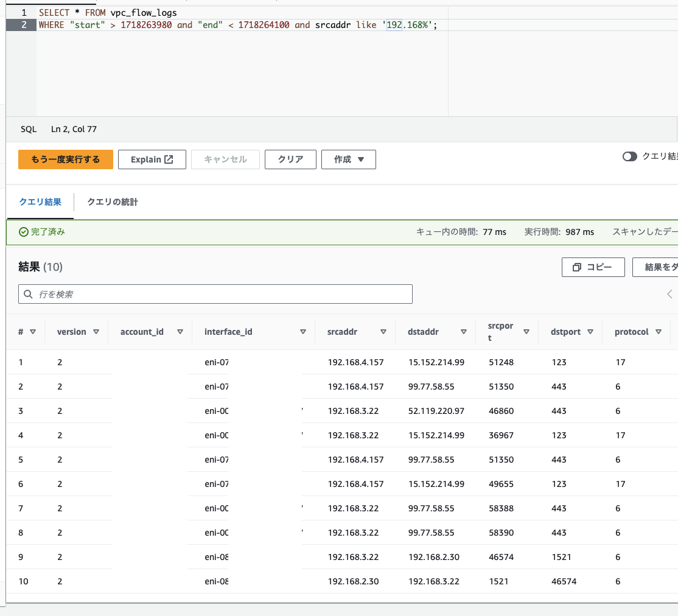
Task: Open the srcaddr column filter icon
Action: [383, 332]
